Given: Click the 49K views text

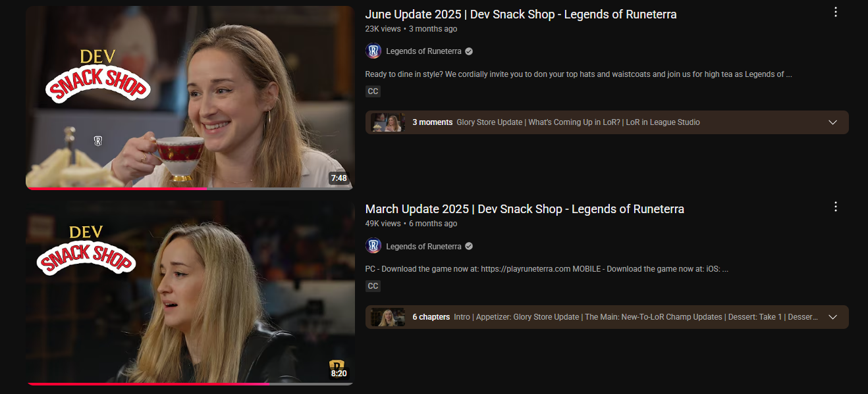Looking at the screenshot, I should (x=383, y=224).
